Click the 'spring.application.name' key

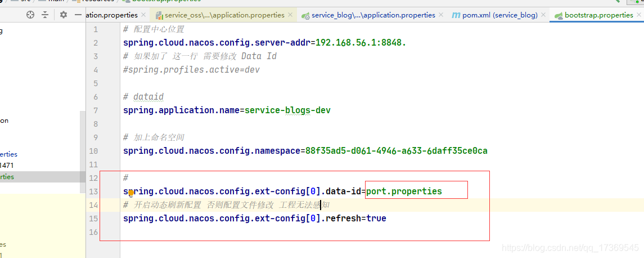[x=182, y=110]
